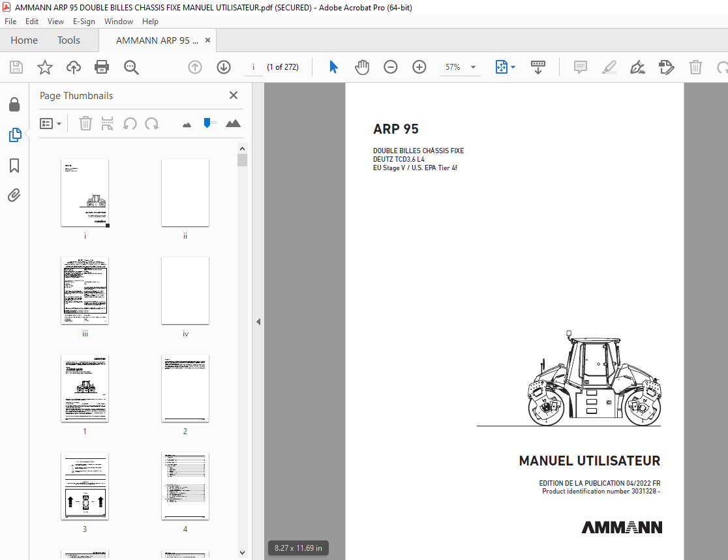Click the page number input field
The width and height of the screenshot is (728, 560).
click(254, 67)
